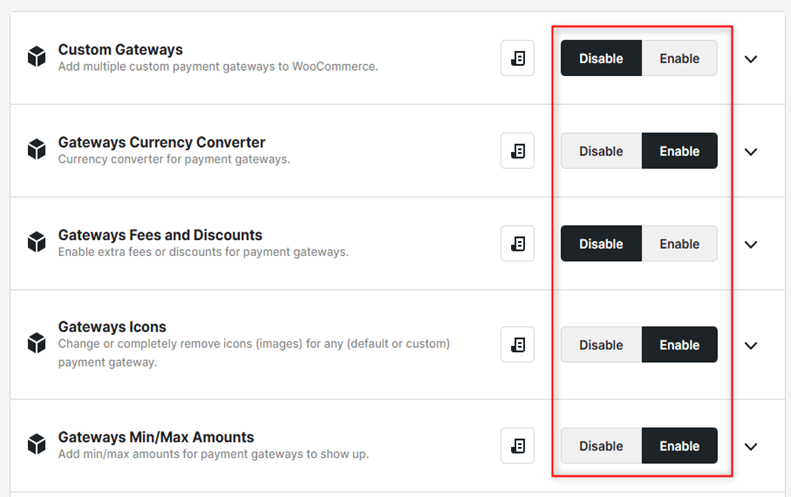Open documentation icon for Custom Gateways
791x497 pixels.
(518, 58)
